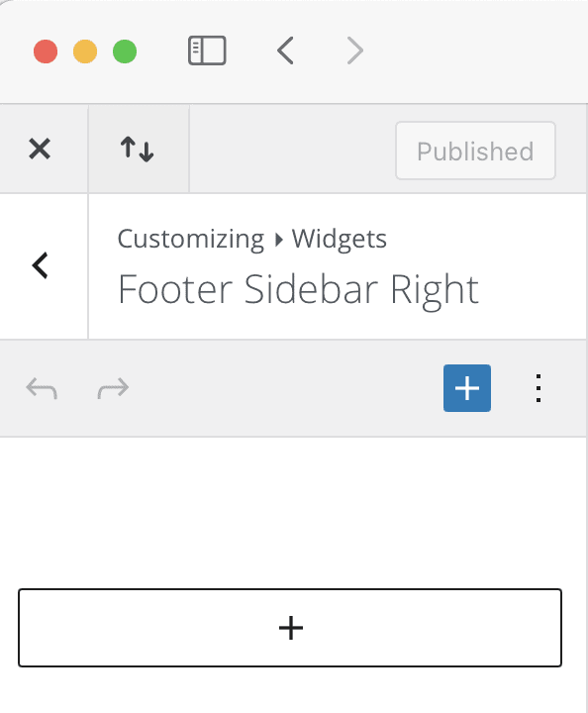Screen dimensions: 588x713
Task: Add a block using the outlined plus box
Action: coord(290,628)
